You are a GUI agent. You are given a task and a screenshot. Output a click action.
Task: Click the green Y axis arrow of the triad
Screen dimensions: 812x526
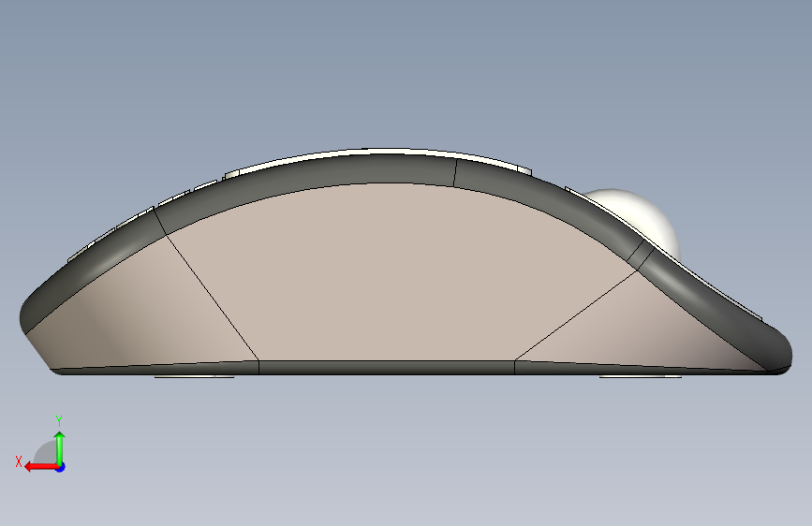click(60, 447)
